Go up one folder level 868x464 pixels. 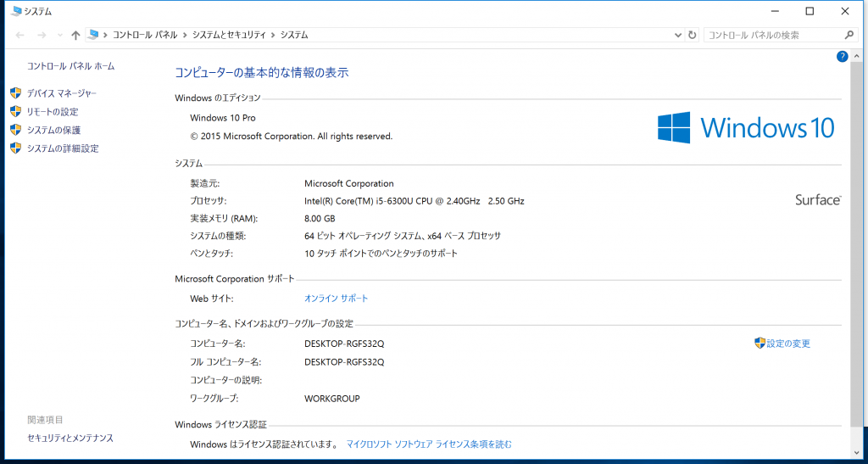75,35
